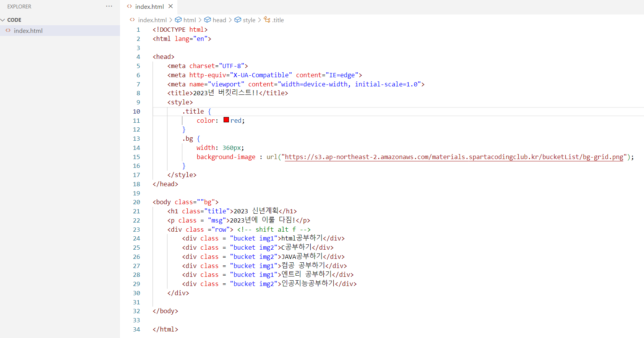Click the <body class=""bg"> line
Screen dimensions: 644x338
[185, 202]
